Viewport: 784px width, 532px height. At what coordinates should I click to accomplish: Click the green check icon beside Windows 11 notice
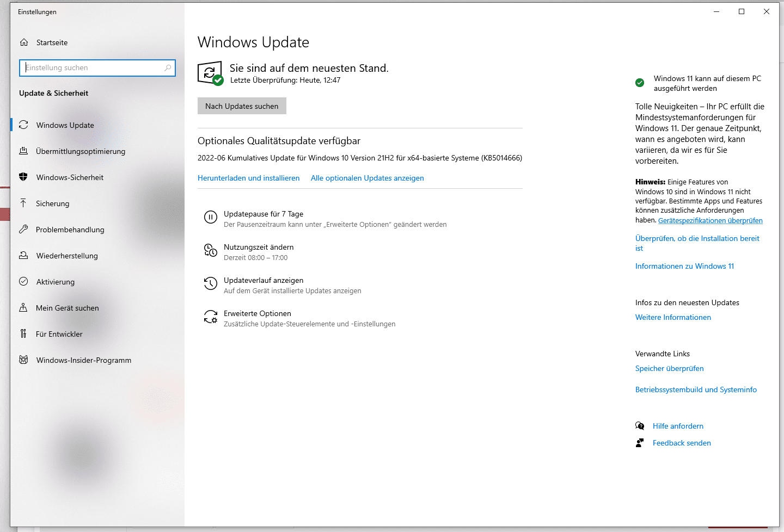tap(640, 83)
